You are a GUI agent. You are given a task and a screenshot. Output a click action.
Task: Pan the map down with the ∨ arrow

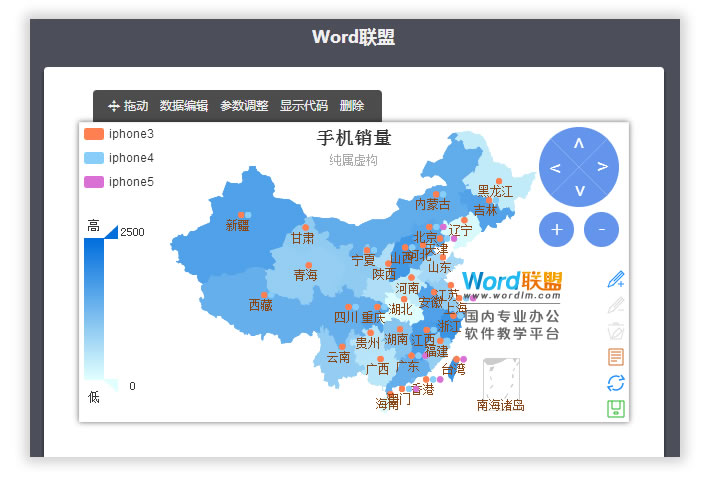[x=580, y=191]
